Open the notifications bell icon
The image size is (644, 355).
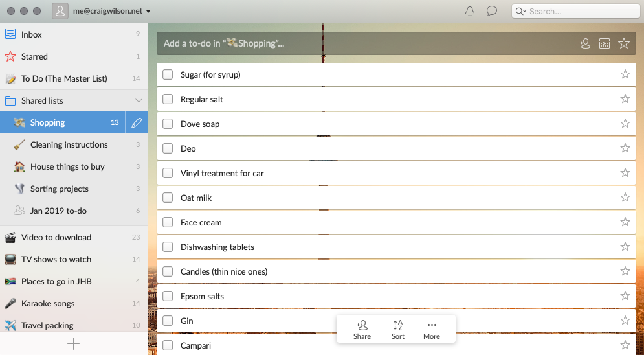(470, 11)
